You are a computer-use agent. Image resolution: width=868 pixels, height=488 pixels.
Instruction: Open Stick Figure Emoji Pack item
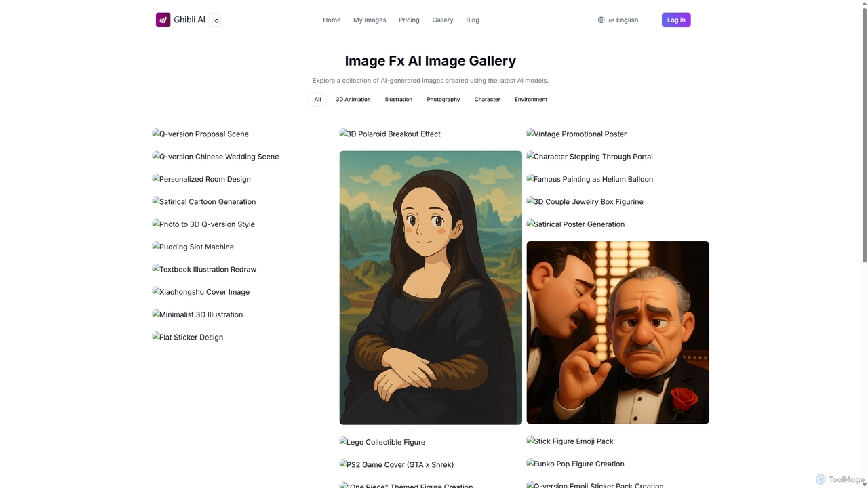[x=570, y=441]
